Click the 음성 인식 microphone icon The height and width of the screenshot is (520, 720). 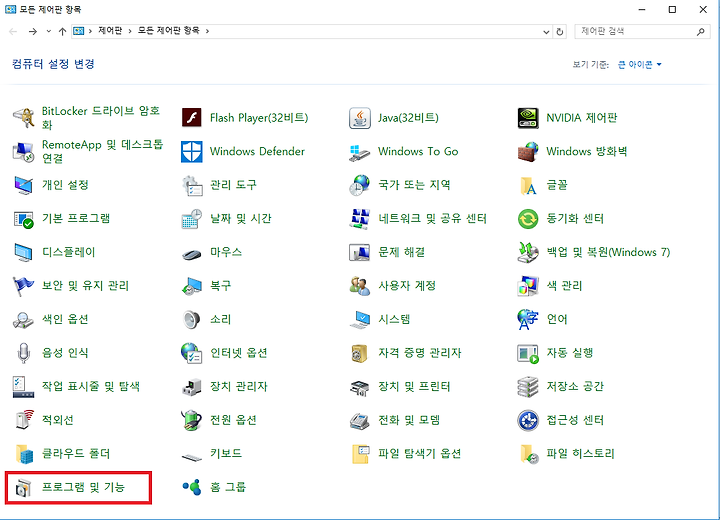(23, 353)
